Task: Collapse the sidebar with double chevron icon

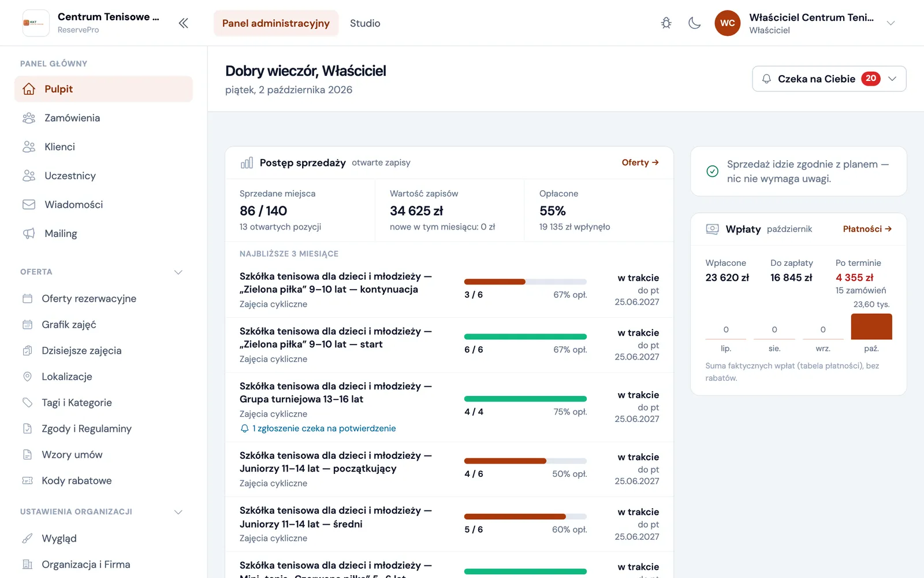Action: click(x=183, y=23)
